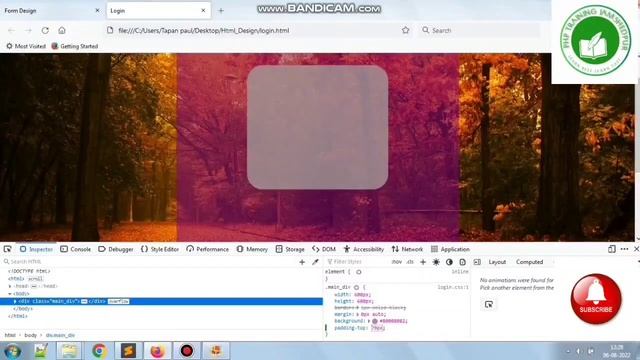Reload the current page

pos(45,30)
